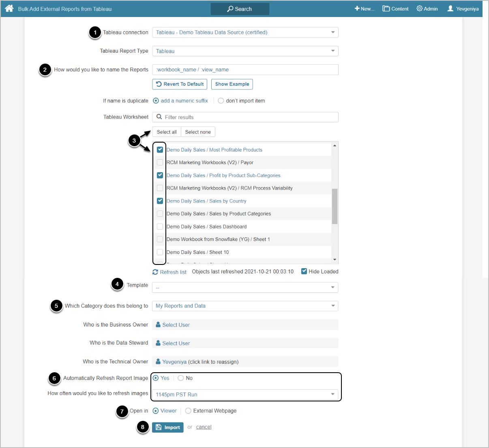Choose Open in External Webpage option
The width and height of the screenshot is (489, 448).
pos(188,411)
